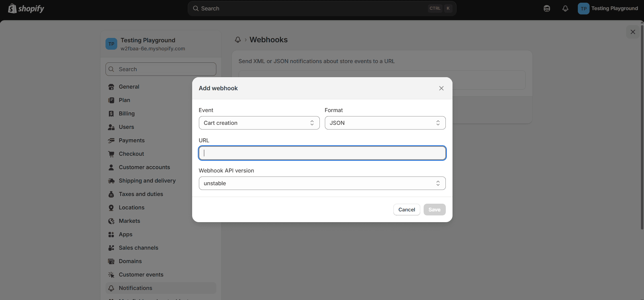
Task: Click the Locations pin icon in sidebar
Action: (x=111, y=208)
